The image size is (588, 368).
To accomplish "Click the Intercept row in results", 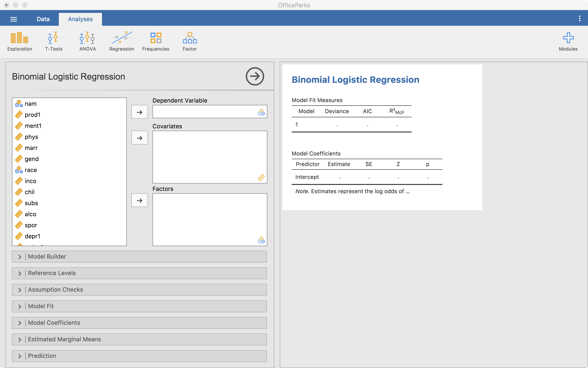I will click(x=367, y=177).
